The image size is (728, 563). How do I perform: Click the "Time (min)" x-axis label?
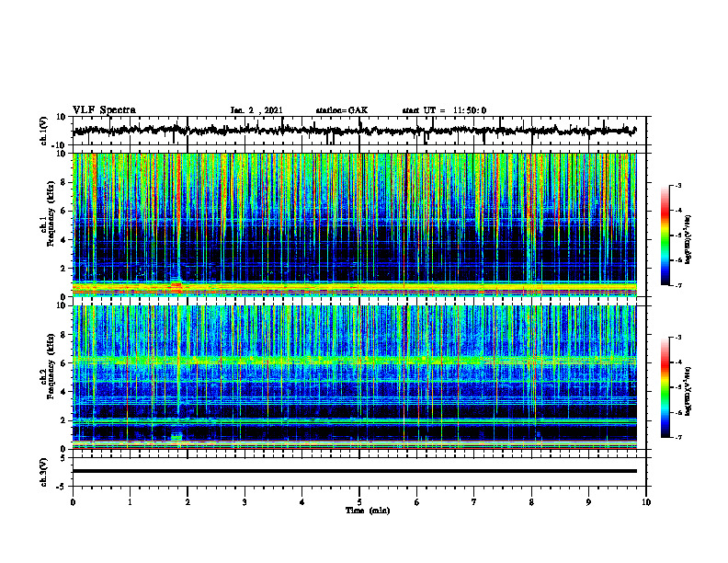368,511
